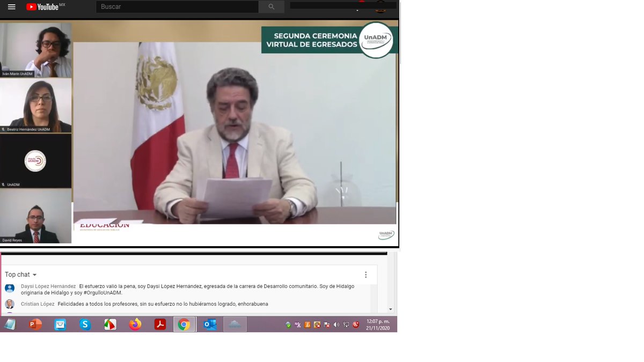Switch to Chrome in the taskbar

[184, 324]
